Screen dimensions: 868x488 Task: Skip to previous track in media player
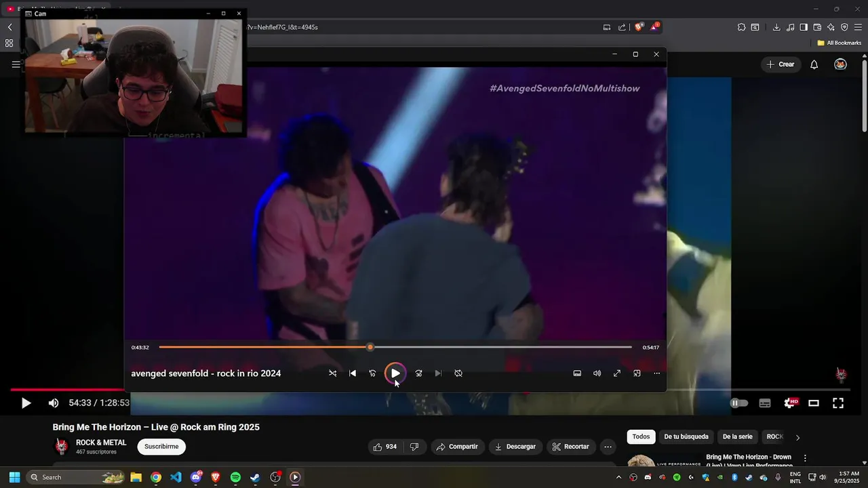pyautogui.click(x=353, y=373)
